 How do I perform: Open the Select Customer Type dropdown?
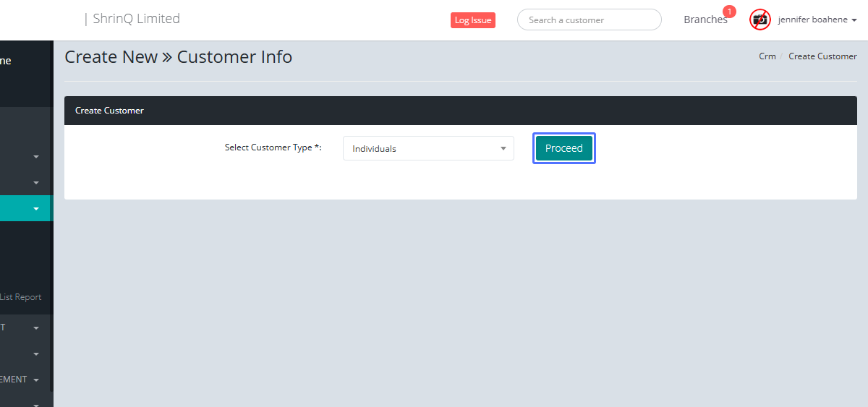click(x=427, y=148)
